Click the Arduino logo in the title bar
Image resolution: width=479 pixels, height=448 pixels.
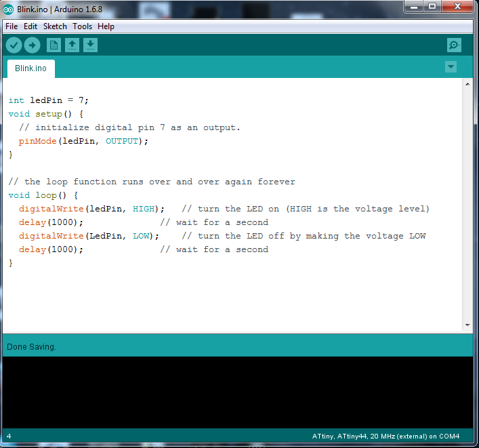[8, 9]
